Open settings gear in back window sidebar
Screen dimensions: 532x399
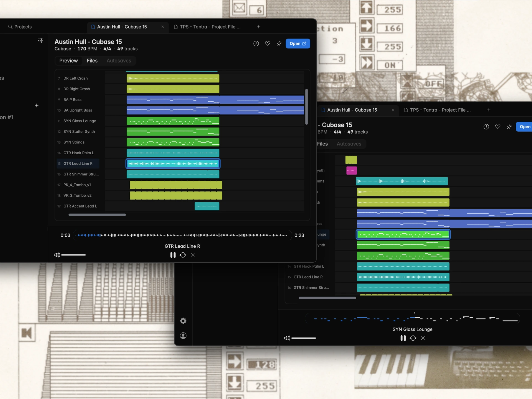coord(183,321)
